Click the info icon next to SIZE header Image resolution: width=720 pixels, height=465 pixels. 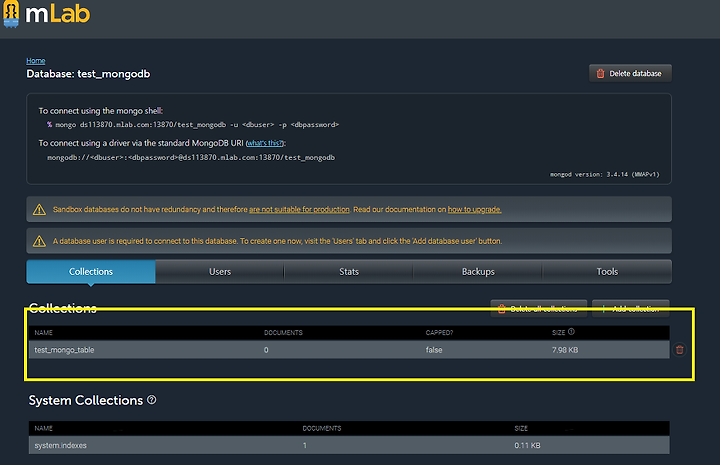click(571, 331)
